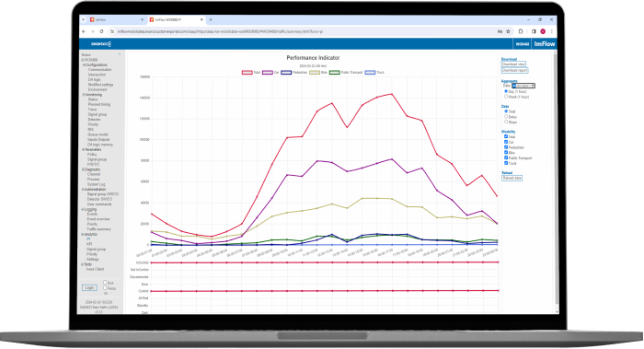The image size is (644, 349).
Task: Select Delay data radio button
Action: coord(506,117)
